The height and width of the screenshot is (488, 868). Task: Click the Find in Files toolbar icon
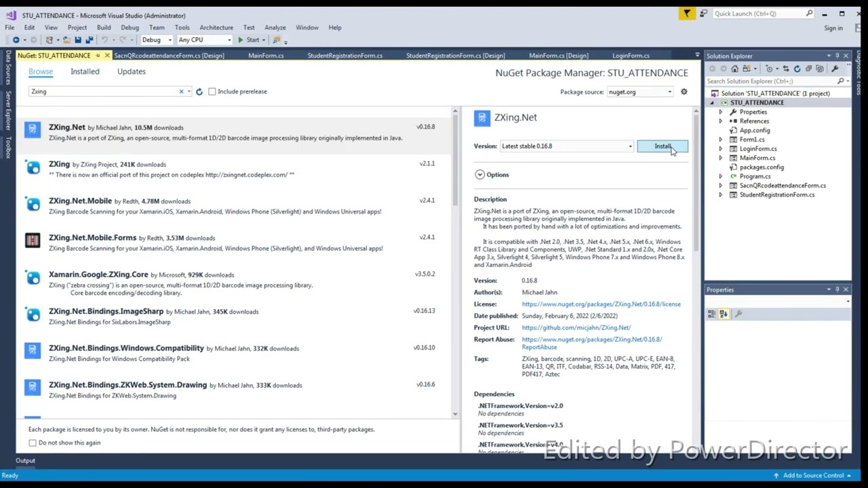[276, 40]
